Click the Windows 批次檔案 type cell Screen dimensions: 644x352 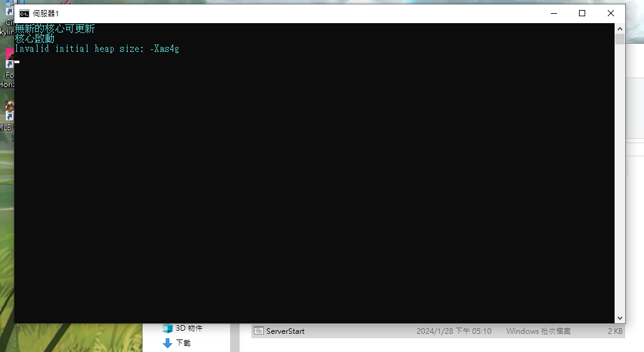click(x=538, y=331)
